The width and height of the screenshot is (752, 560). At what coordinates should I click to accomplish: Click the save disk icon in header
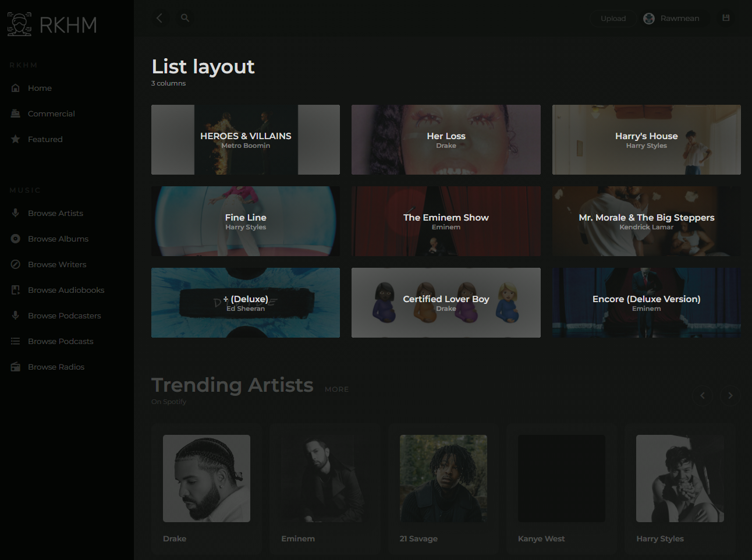(x=726, y=18)
